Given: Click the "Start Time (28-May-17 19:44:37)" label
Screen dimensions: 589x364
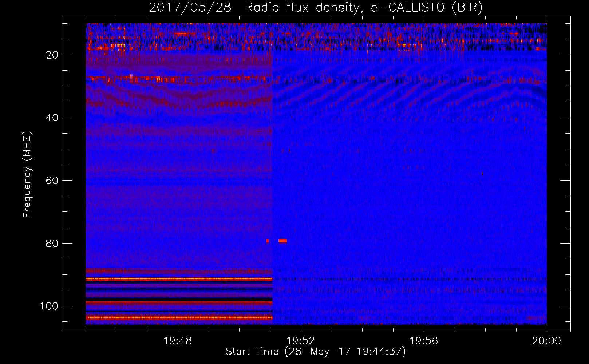Looking at the screenshot, I should click(316, 352).
